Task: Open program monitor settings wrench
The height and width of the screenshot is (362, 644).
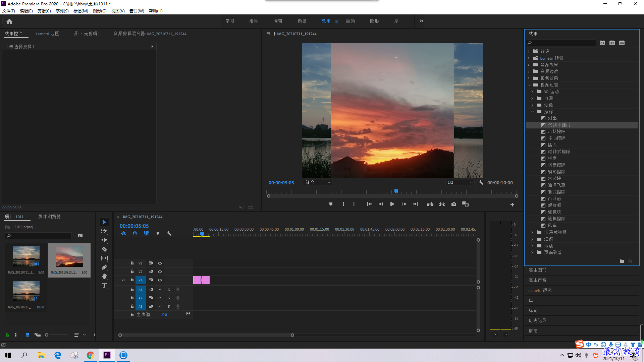Action: tap(481, 182)
